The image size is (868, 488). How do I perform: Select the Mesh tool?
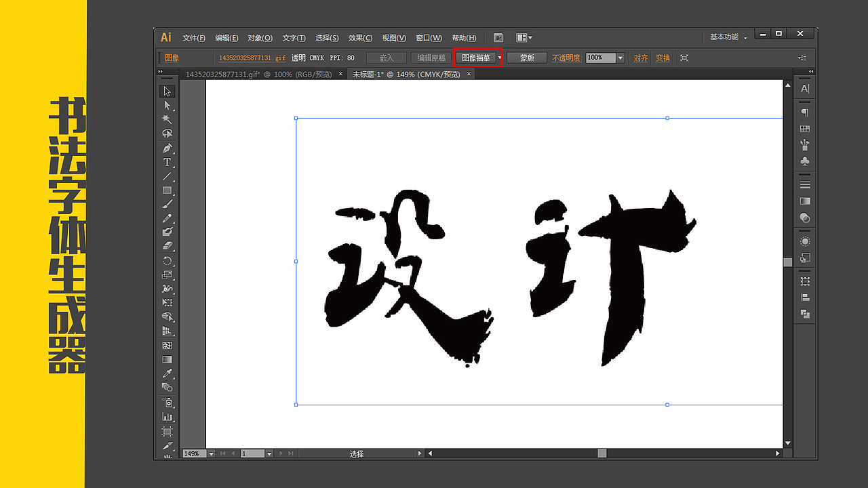167,346
